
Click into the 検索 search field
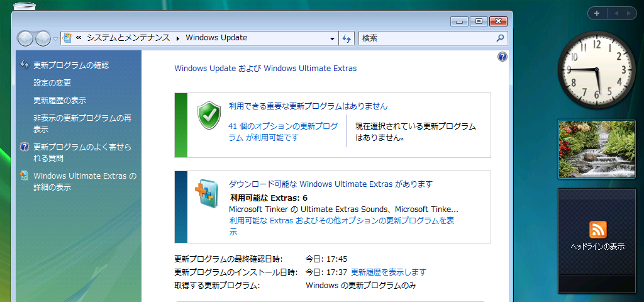(427, 38)
